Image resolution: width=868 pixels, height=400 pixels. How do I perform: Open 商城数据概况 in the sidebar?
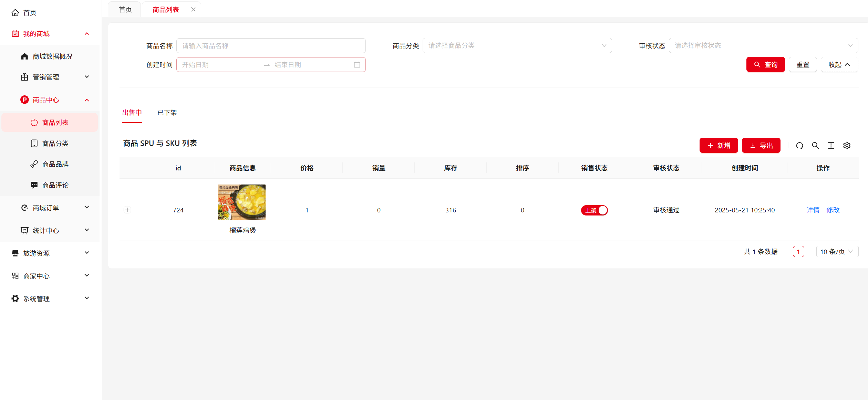coord(52,56)
